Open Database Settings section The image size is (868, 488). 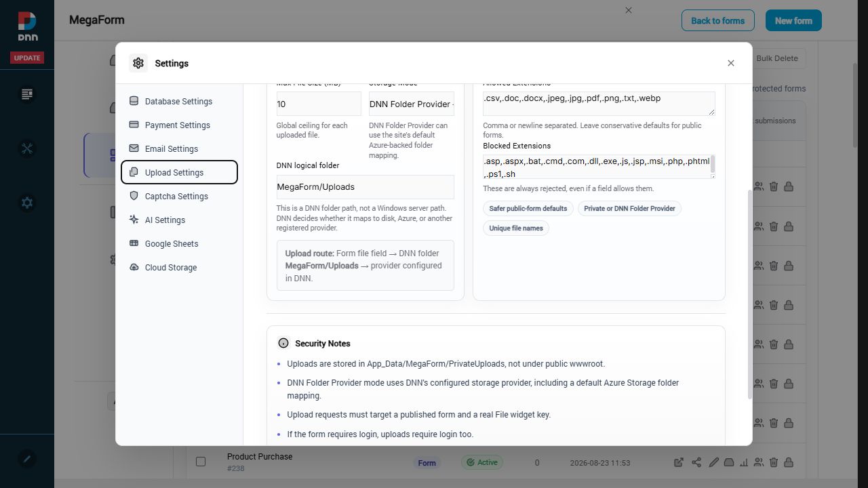tap(179, 101)
